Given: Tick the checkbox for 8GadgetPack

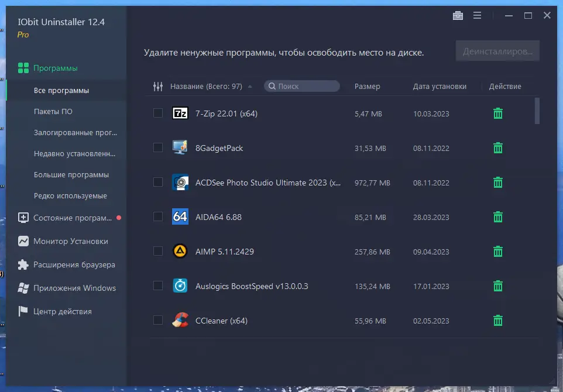Looking at the screenshot, I should click(158, 147).
